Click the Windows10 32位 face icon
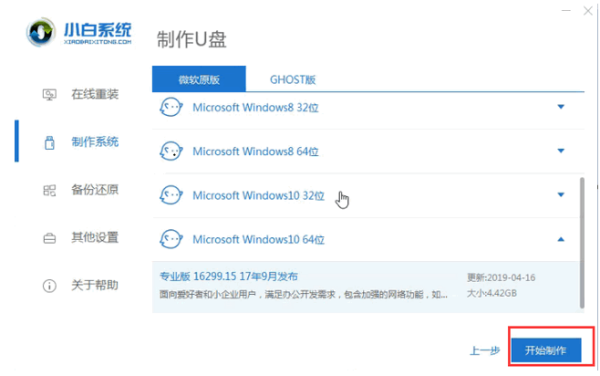 click(x=171, y=195)
